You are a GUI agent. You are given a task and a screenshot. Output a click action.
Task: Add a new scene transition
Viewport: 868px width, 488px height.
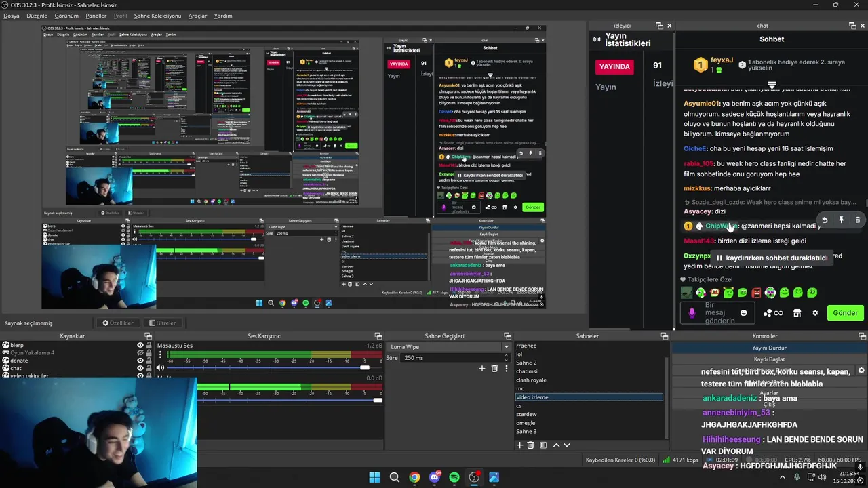tap(482, 369)
